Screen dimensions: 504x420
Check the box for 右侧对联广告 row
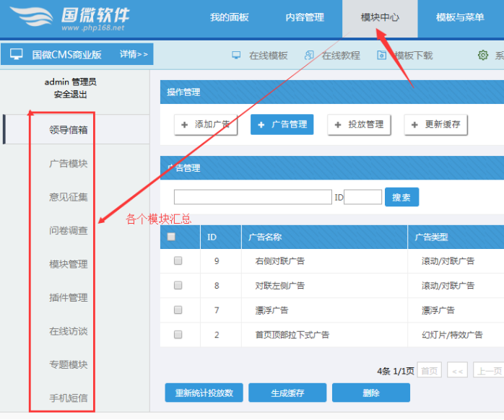(178, 261)
